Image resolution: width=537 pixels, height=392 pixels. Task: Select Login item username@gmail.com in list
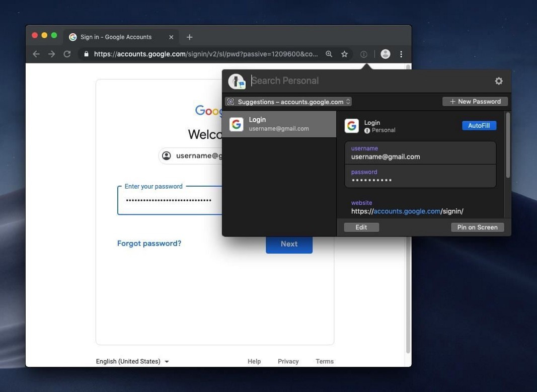pos(279,124)
